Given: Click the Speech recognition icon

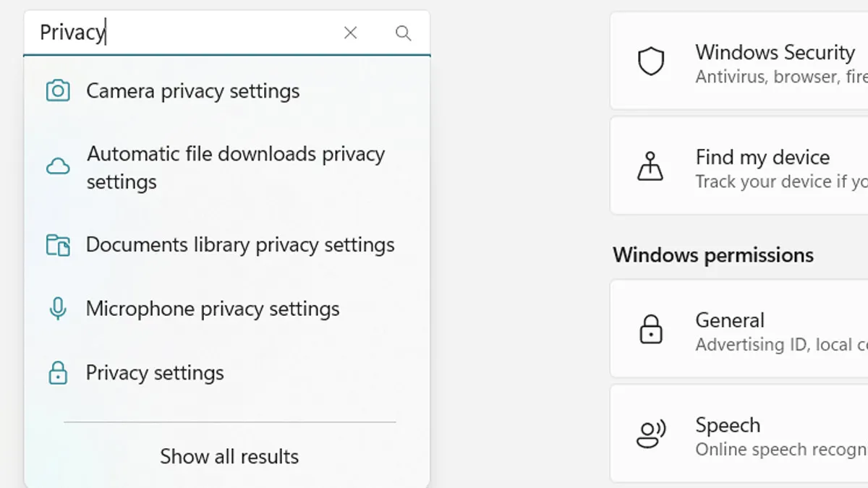Looking at the screenshot, I should [x=652, y=435].
